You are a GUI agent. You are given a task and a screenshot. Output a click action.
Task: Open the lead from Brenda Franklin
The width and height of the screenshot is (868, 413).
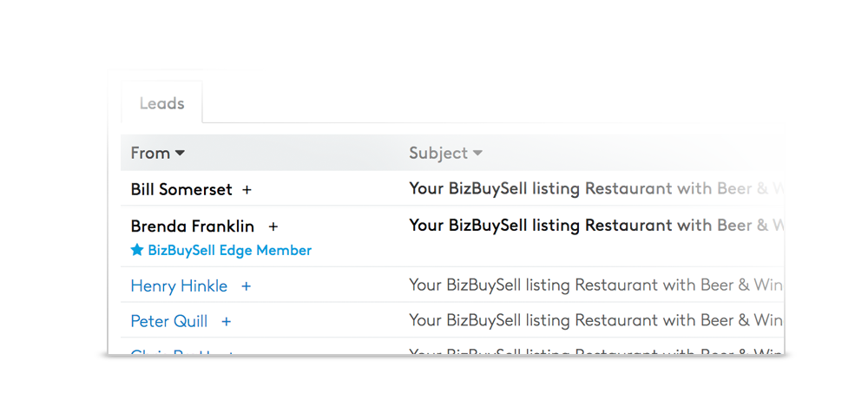coord(192,226)
